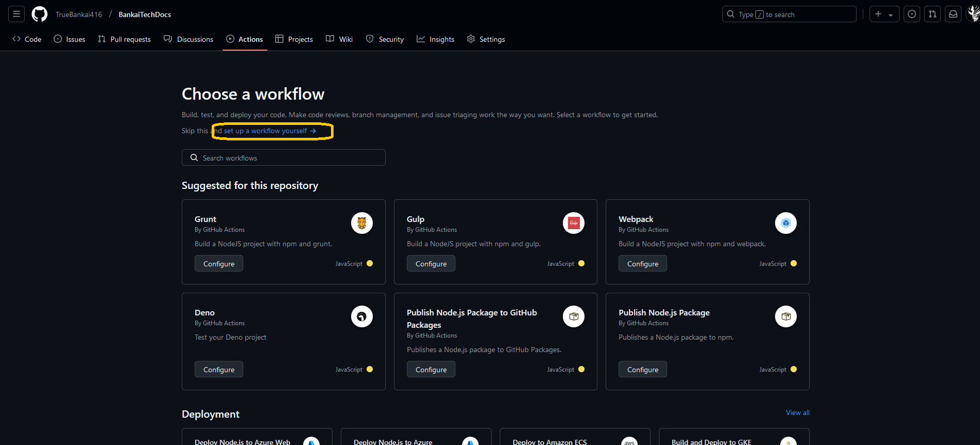Click the Webpack workflow logo icon
Image resolution: width=980 pixels, height=445 pixels.
pyautogui.click(x=785, y=223)
